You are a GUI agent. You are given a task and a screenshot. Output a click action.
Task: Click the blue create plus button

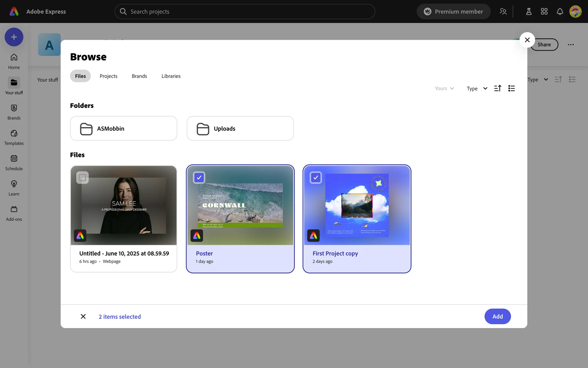(x=14, y=37)
